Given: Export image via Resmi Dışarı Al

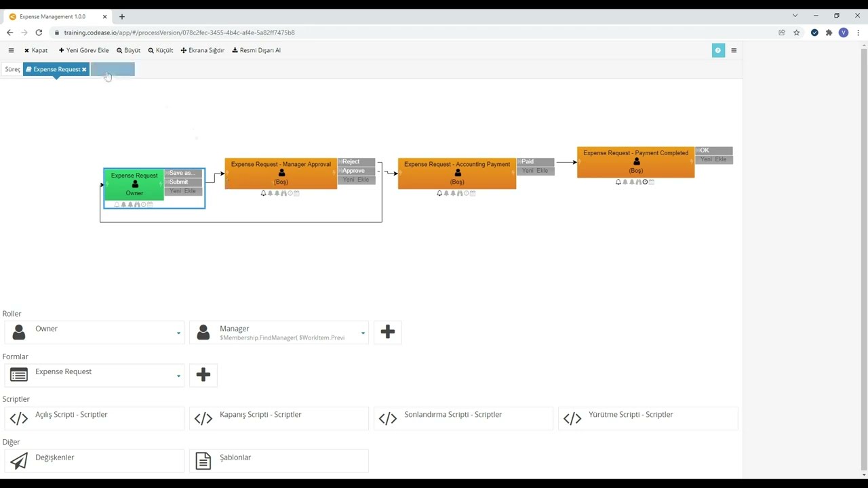Looking at the screenshot, I should (256, 50).
